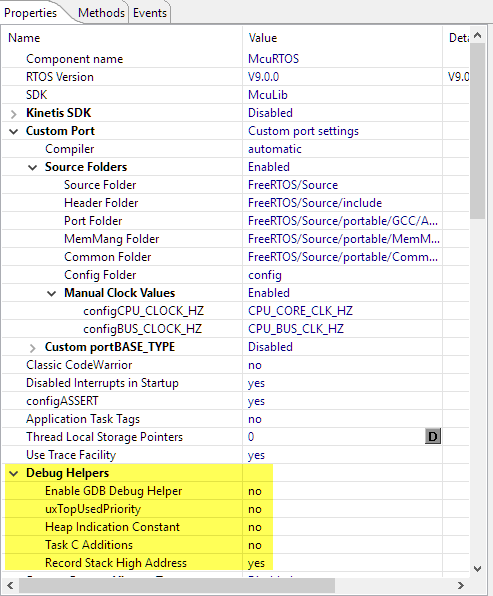Select the MemMang Folder row label
The width and height of the screenshot is (493, 596).
point(111,239)
